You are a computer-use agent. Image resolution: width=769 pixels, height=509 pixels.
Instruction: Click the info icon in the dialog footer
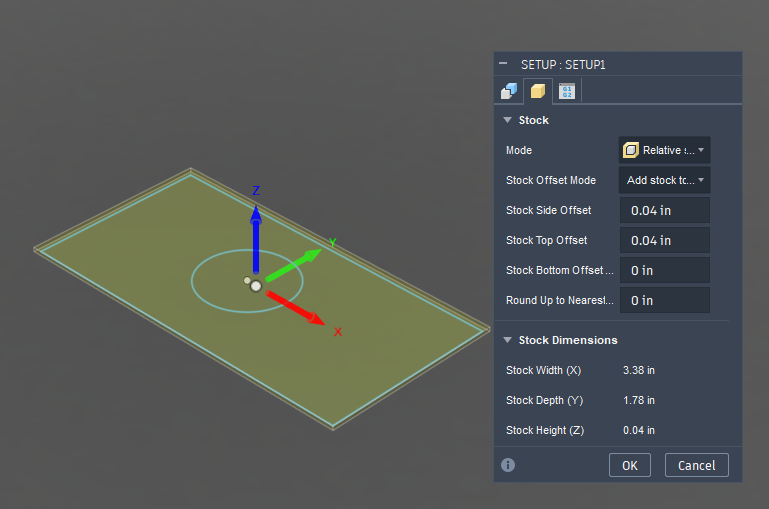[508, 465]
